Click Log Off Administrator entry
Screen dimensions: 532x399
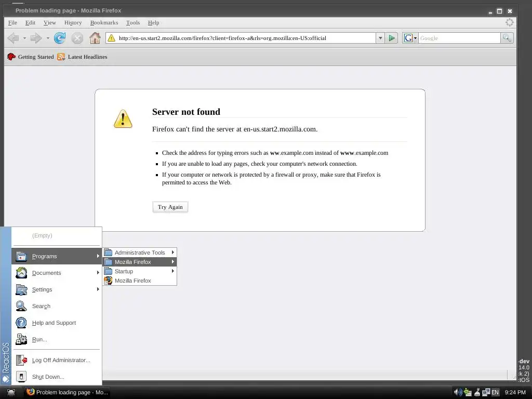pos(57,360)
